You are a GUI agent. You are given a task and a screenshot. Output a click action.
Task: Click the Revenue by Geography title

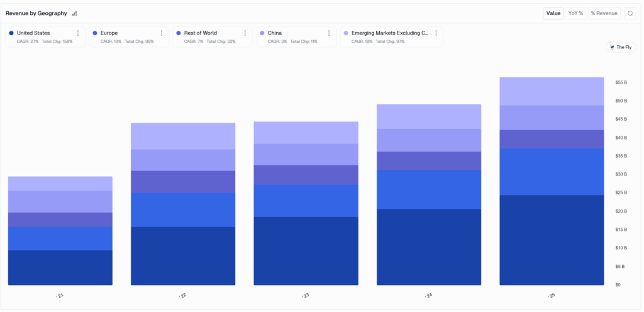point(36,13)
